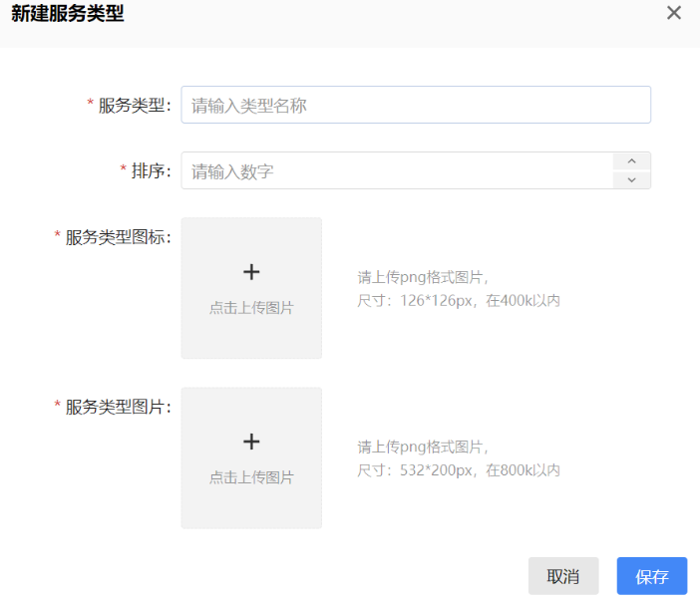
Task: Click the 服务类型图片 label
Action: (x=118, y=407)
